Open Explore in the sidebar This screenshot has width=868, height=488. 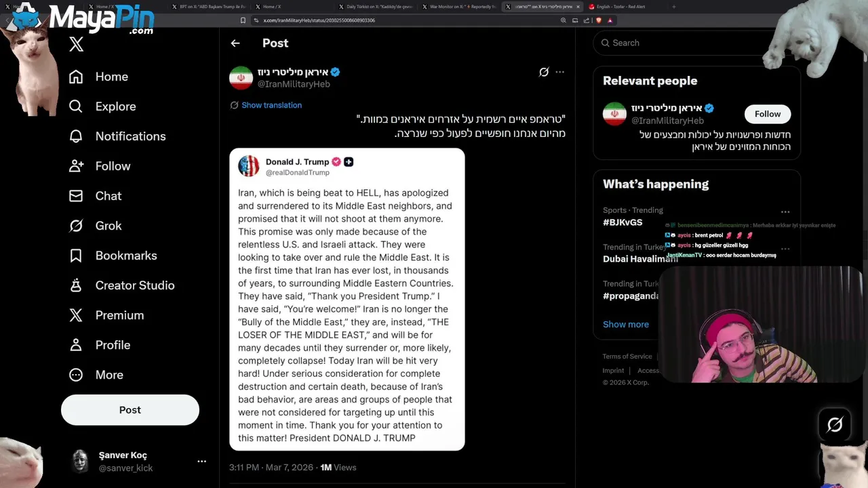tap(102, 106)
